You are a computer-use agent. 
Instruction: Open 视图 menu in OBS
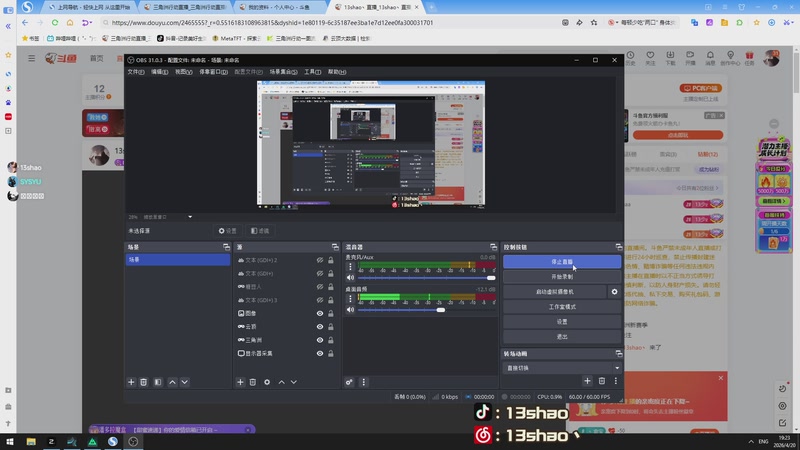tap(184, 72)
